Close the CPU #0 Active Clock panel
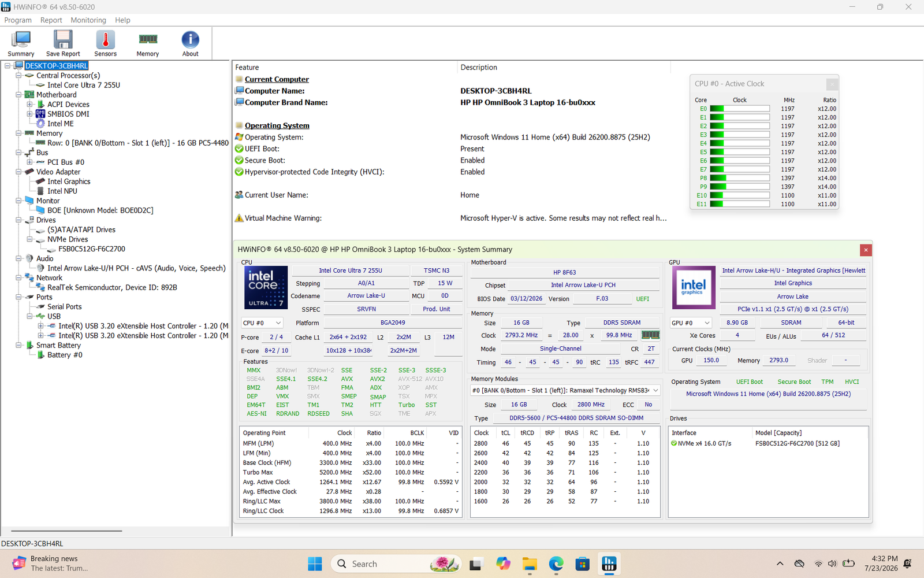Screen dimensions: 924x578 (x=832, y=84)
